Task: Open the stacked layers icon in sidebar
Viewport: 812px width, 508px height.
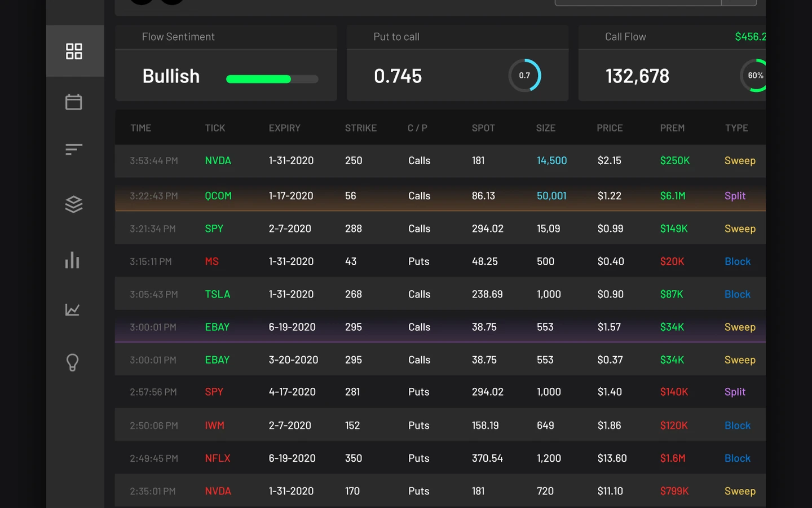Action: 74,204
